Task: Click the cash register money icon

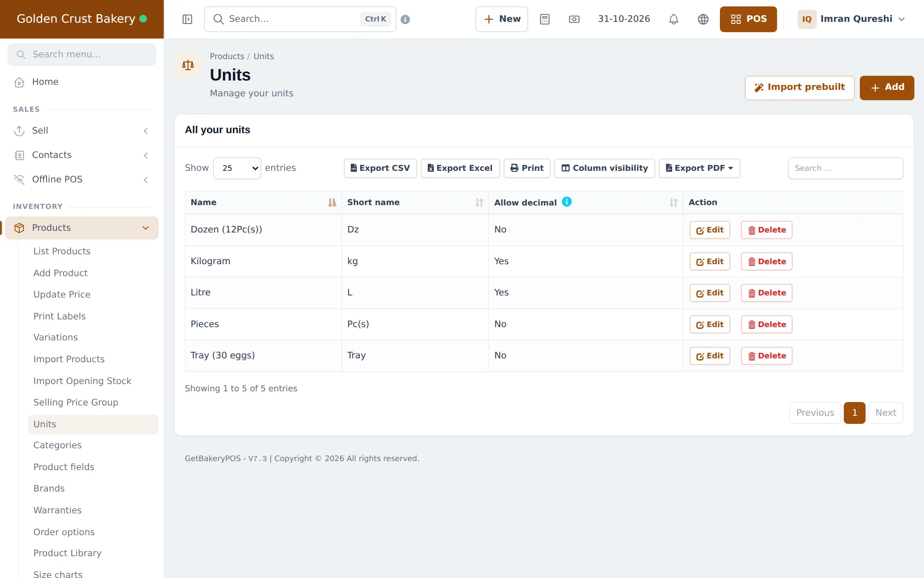Action: 574,19
